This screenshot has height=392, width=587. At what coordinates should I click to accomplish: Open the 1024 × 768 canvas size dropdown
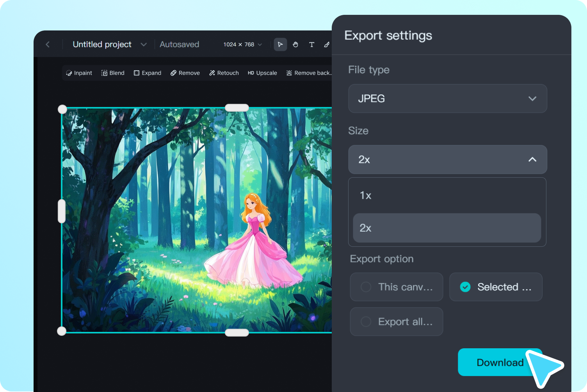click(243, 45)
